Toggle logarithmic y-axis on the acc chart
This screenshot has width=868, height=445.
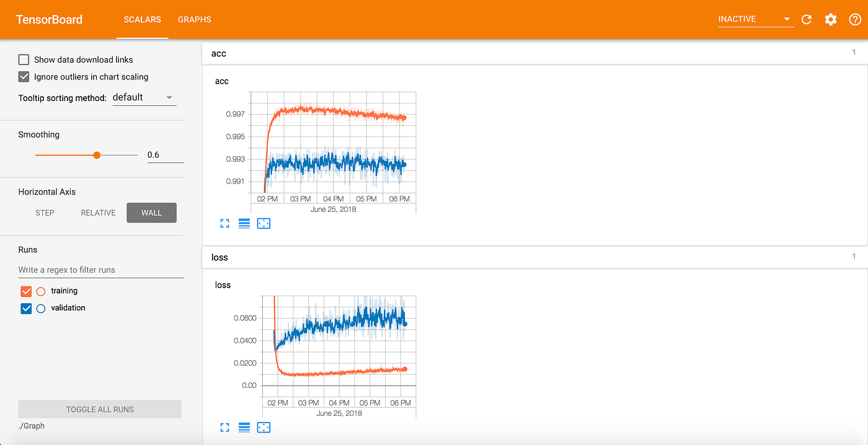tap(244, 223)
